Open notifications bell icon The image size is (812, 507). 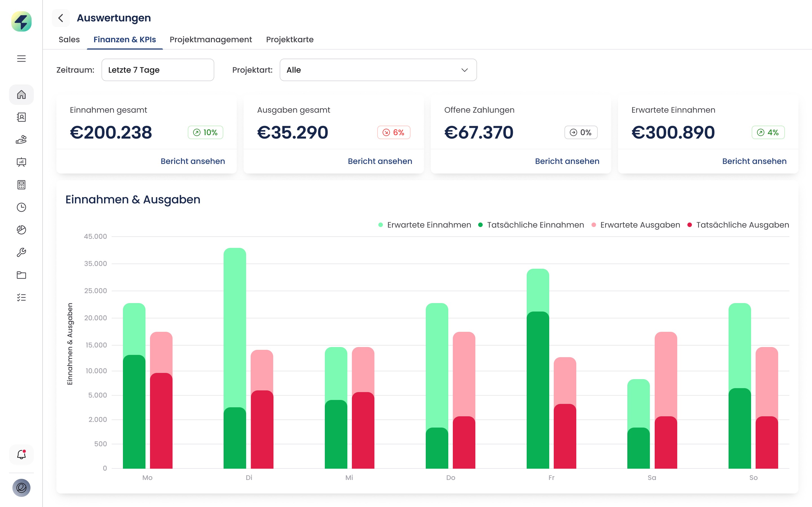(x=21, y=455)
